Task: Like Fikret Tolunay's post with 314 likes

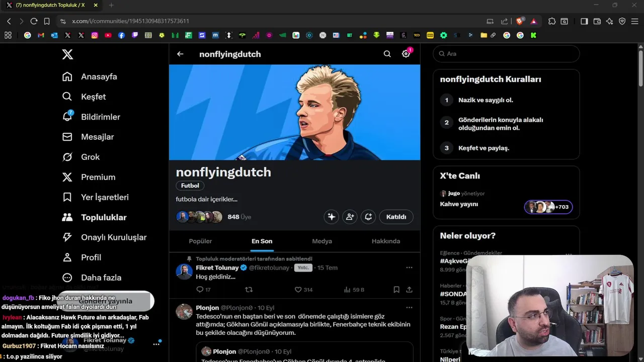Action: click(303, 290)
